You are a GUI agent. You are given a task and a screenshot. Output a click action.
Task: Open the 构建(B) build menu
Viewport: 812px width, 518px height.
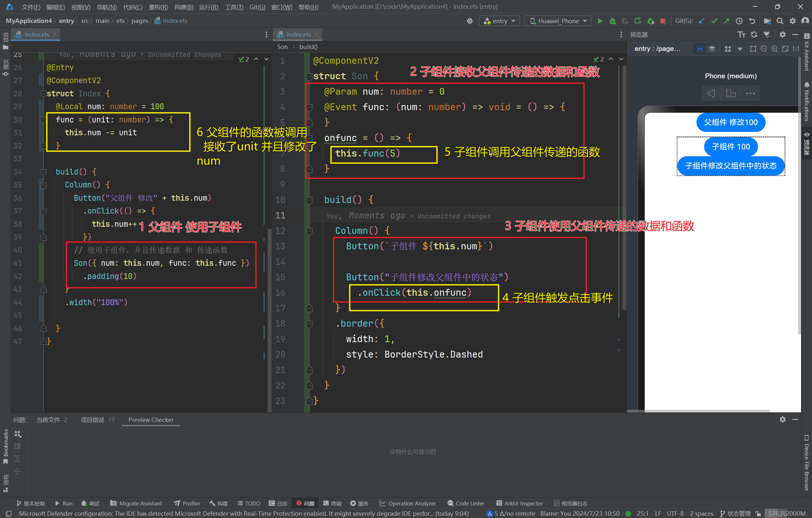pos(184,7)
